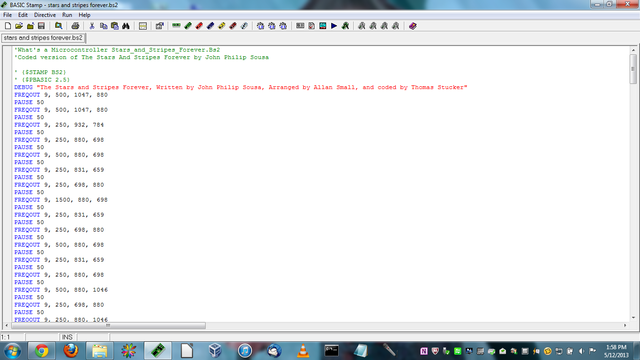Click the DEBUG line crediting John Philip Sousa
This screenshot has width=640, height=360.
240,87
